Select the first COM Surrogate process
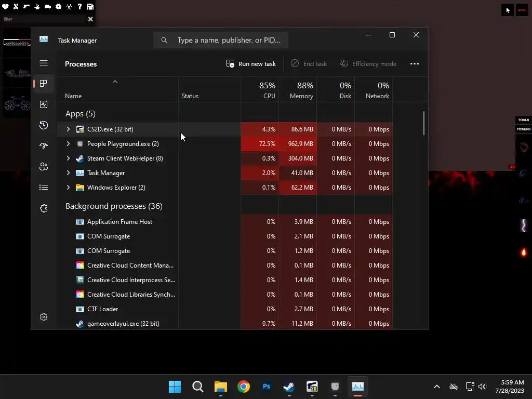Image resolution: width=532 pixels, height=399 pixels. (224, 236)
